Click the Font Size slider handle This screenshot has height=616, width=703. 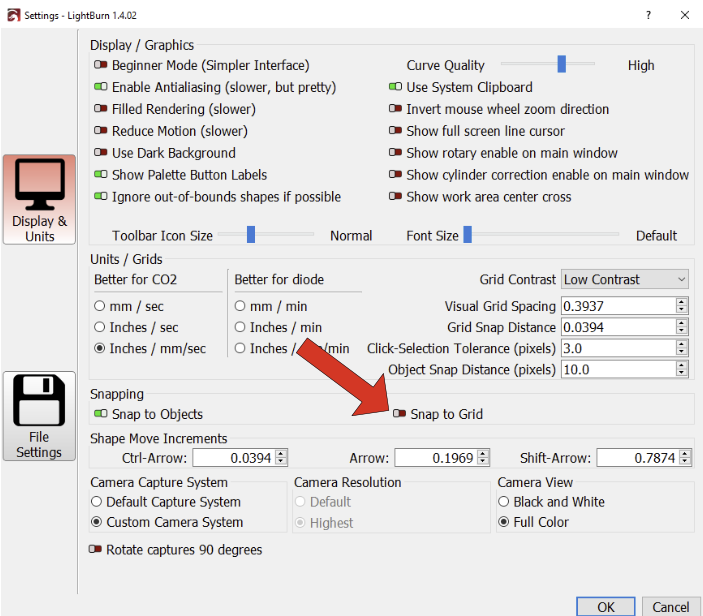tap(467, 234)
